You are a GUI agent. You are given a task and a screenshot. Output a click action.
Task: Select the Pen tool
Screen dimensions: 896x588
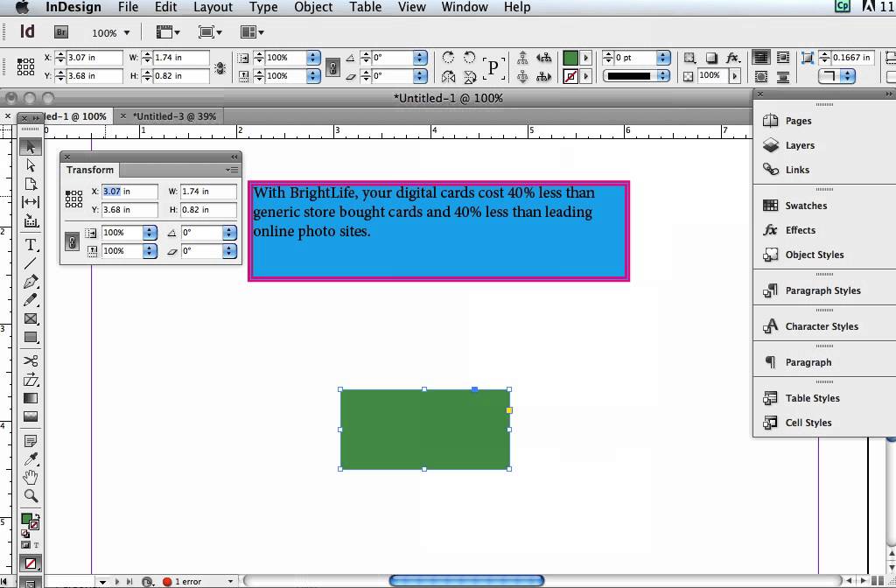tap(31, 282)
